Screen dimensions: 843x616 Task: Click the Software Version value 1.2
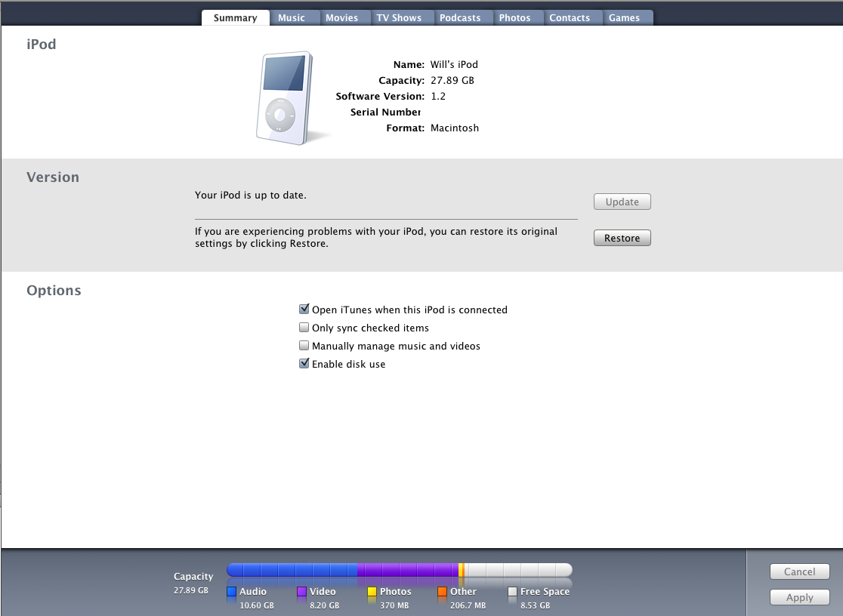(x=438, y=96)
